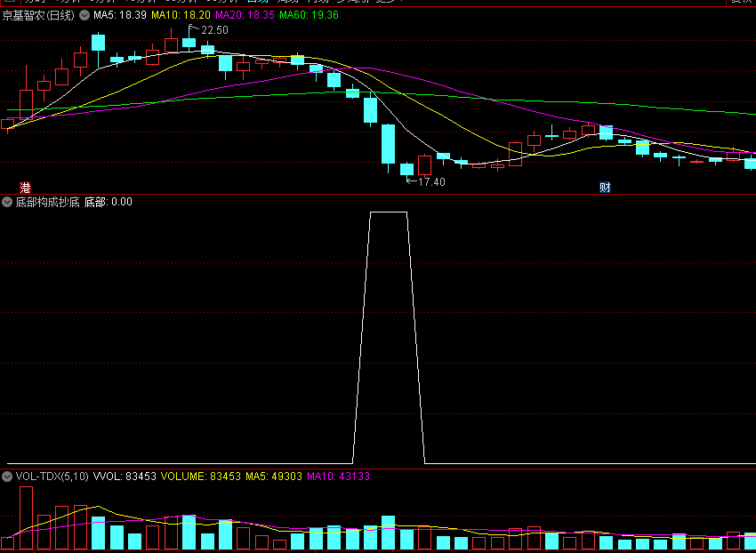
Task: Click the red 港 marker icon
Action: [x=25, y=187]
